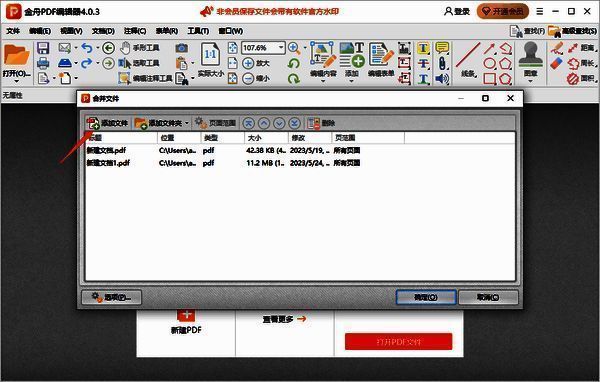Select the 线条 line drawing tool

coord(468,60)
